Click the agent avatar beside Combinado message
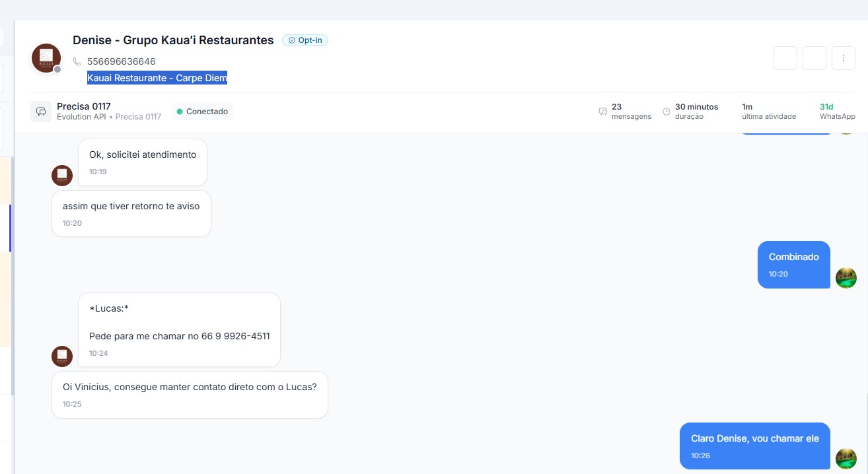Screen dimensions: 868x474 click(846, 278)
